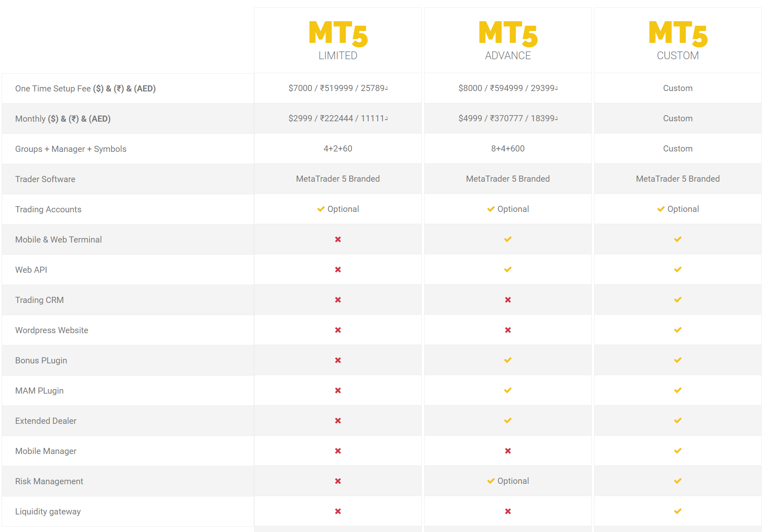Click red cross for Bonus PLugin in Limited
767x532 pixels.
point(338,360)
